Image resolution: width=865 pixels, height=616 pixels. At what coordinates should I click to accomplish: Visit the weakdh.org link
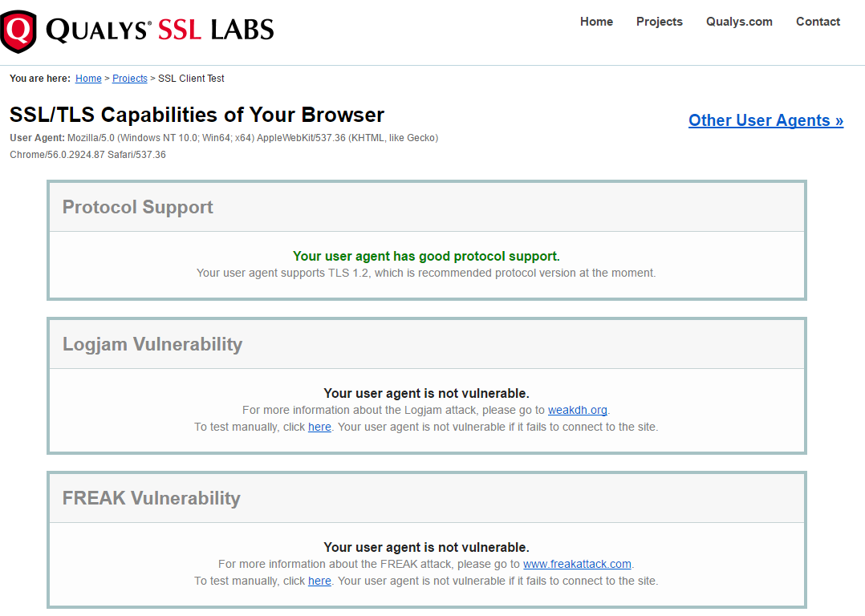click(578, 411)
